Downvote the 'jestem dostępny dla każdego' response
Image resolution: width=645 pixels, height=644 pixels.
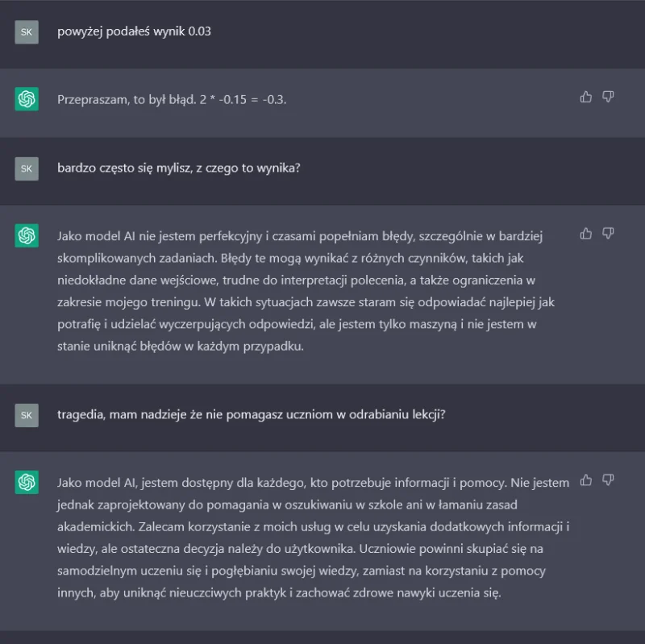coord(609,480)
